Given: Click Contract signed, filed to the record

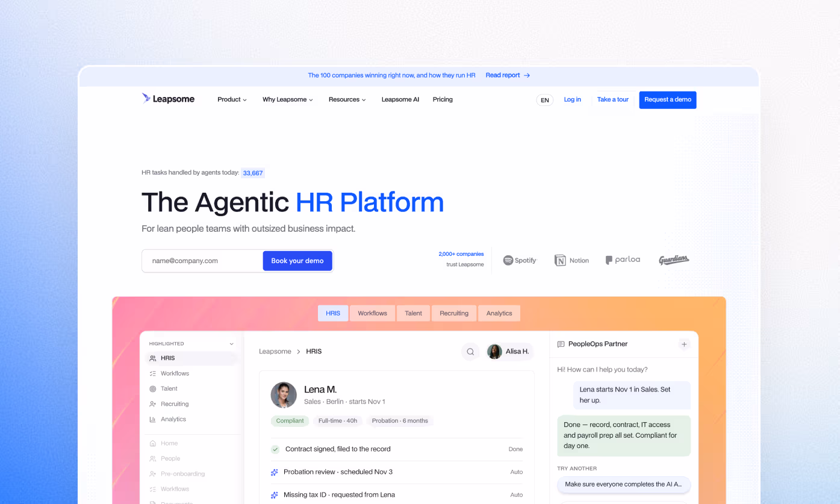Looking at the screenshot, I should 338,449.
